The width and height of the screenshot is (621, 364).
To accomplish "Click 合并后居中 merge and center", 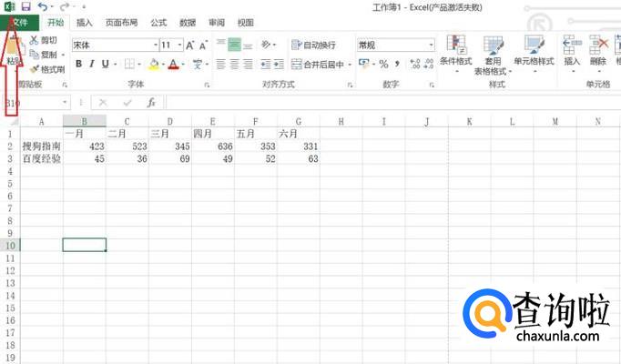I will click(x=318, y=64).
